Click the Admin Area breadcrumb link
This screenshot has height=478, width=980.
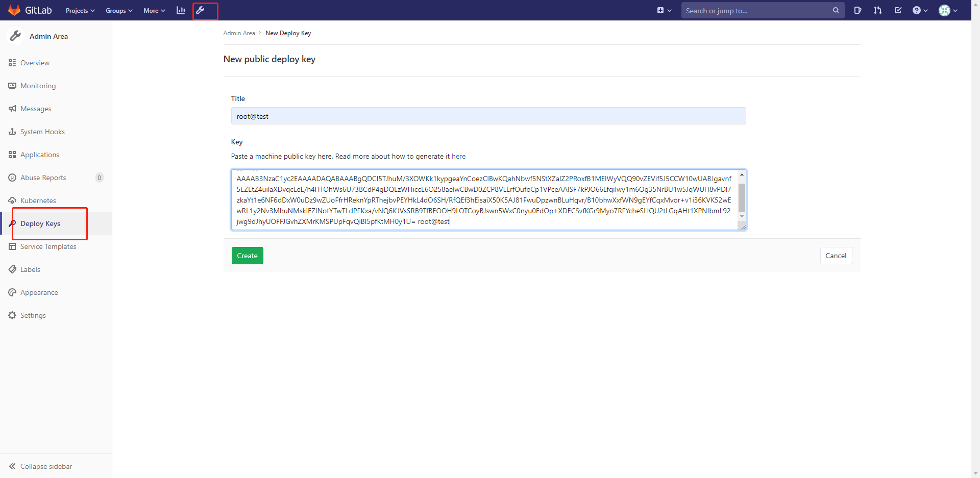click(239, 33)
